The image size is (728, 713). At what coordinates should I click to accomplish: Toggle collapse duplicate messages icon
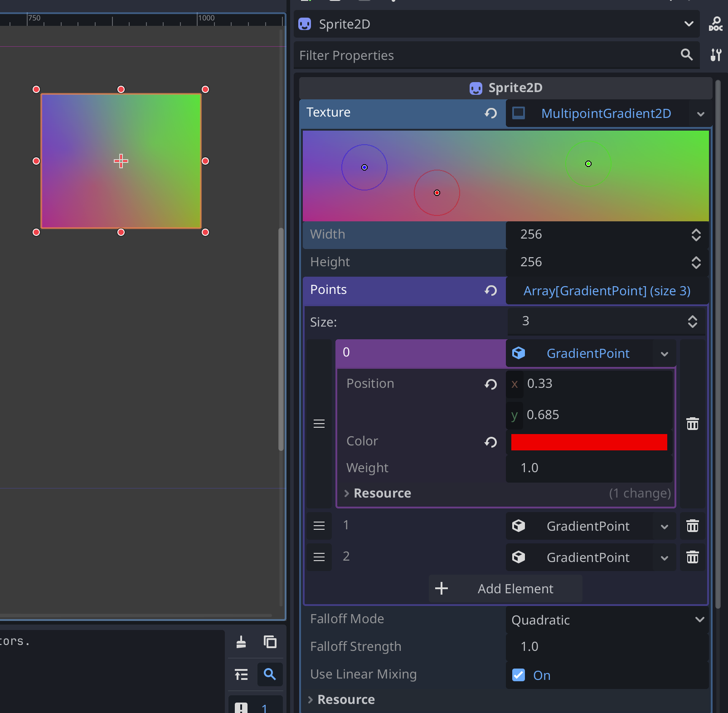[241, 674]
